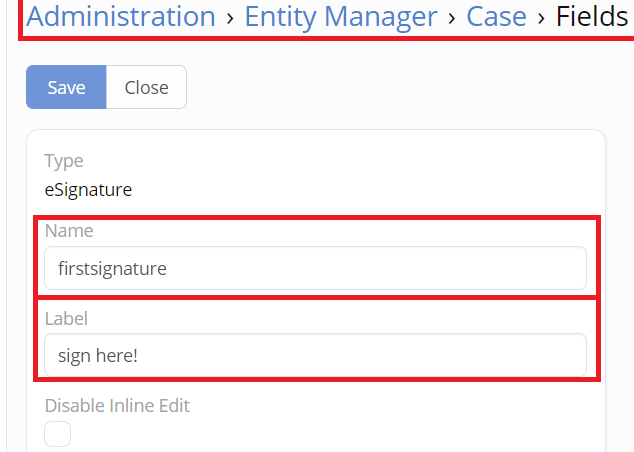Navigate to the Case breadcrumb link
The height and width of the screenshot is (452, 634).
497,17
